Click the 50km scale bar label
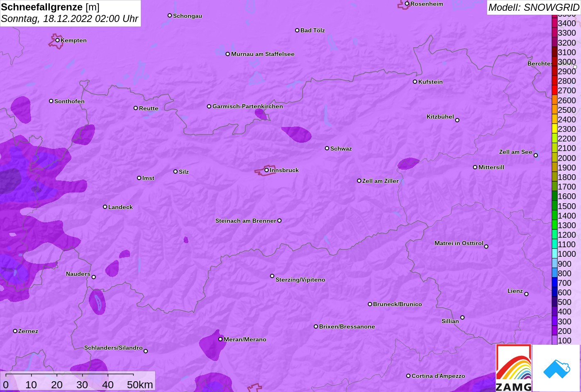This screenshot has height=392, width=581. click(x=140, y=385)
